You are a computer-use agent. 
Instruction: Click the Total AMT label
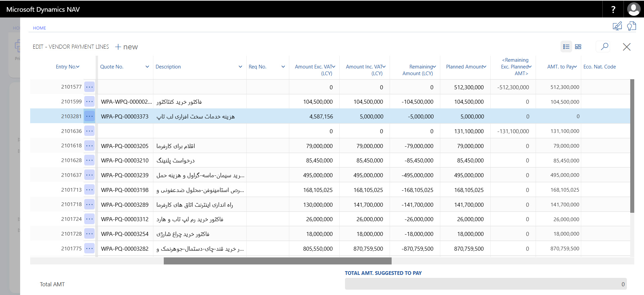52,284
